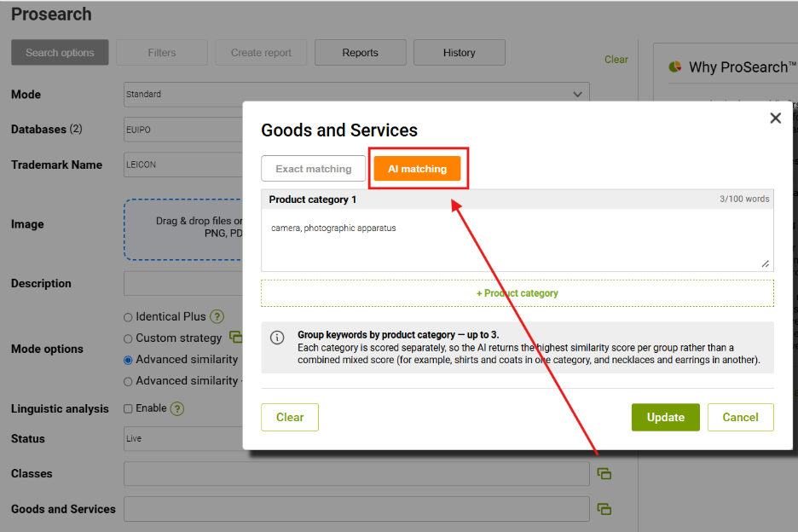Open the Classes selection popup icon
The image size is (798, 532).
(x=604, y=474)
